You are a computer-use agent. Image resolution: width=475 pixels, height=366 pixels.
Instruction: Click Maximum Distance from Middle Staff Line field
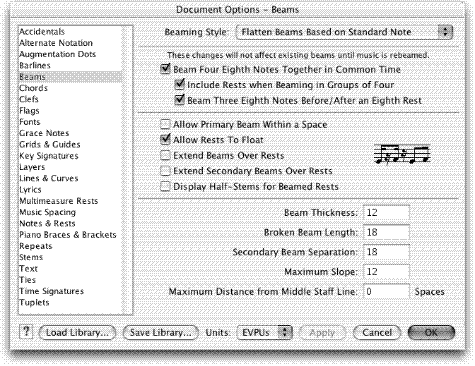(x=386, y=292)
